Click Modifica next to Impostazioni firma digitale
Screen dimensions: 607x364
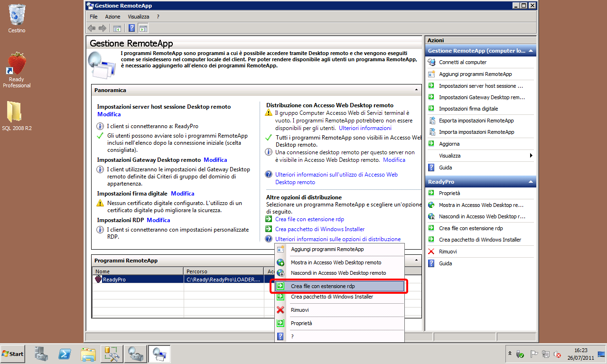183,194
